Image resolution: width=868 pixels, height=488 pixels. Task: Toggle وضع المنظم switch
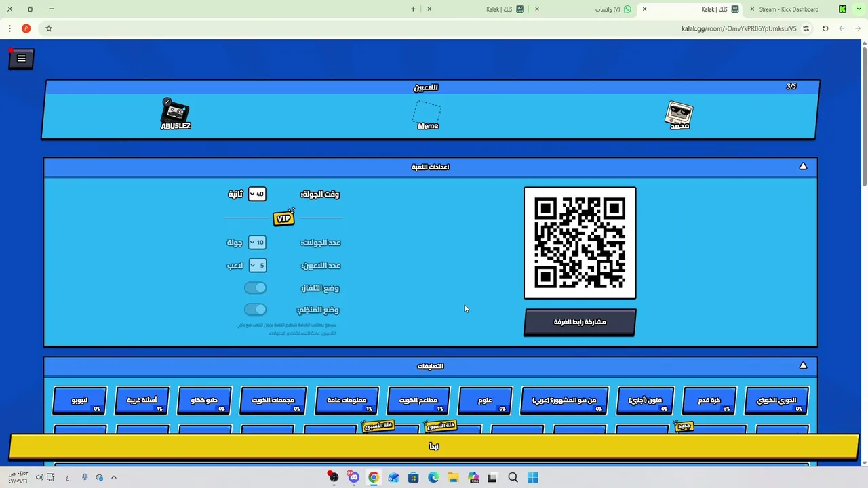pyautogui.click(x=256, y=310)
